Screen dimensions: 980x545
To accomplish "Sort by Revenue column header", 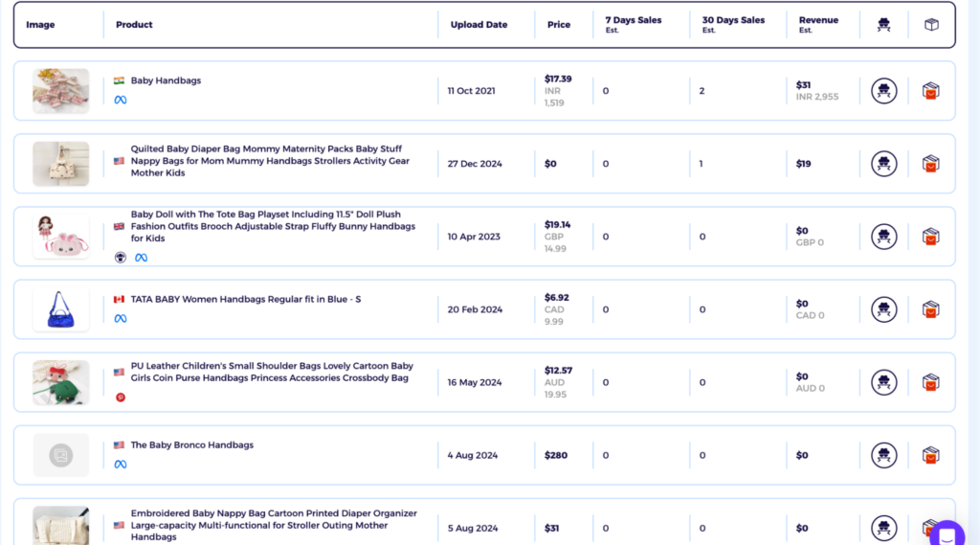I will point(818,24).
